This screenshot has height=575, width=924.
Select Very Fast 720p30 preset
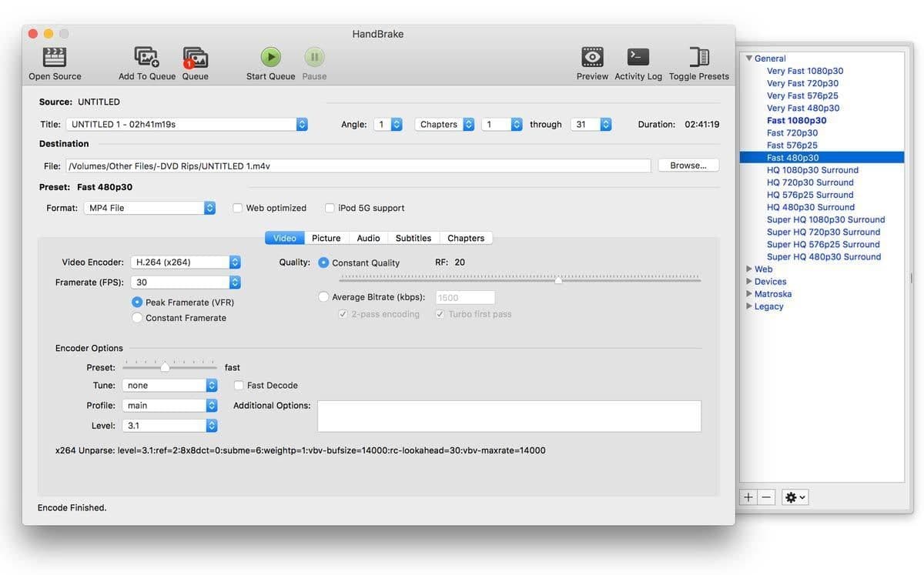[802, 83]
